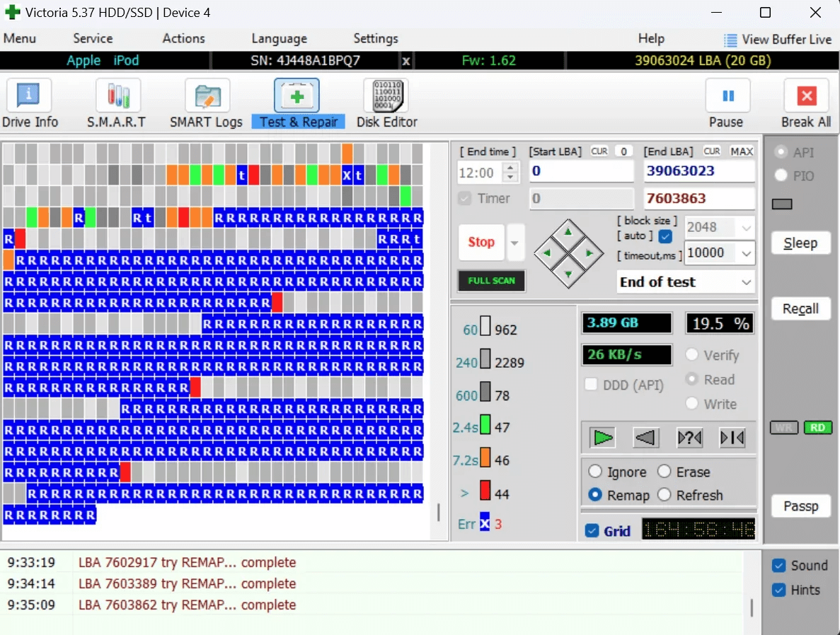Open the Service menu

pyautogui.click(x=93, y=39)
